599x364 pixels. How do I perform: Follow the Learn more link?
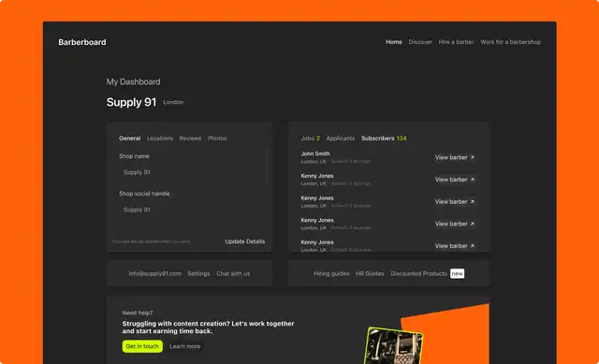(x=185, y=346)
